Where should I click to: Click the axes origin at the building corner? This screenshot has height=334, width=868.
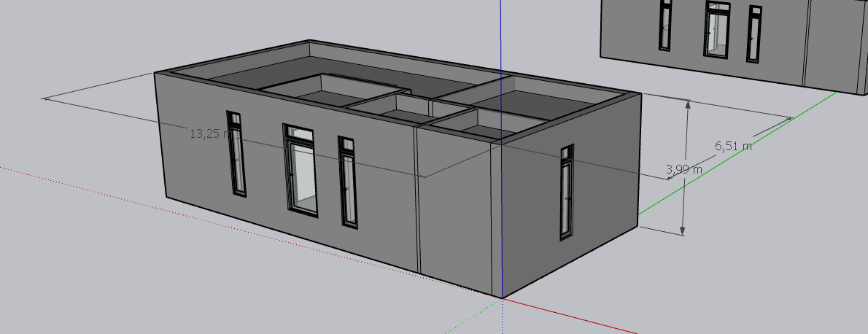click(x=502, y=298)
